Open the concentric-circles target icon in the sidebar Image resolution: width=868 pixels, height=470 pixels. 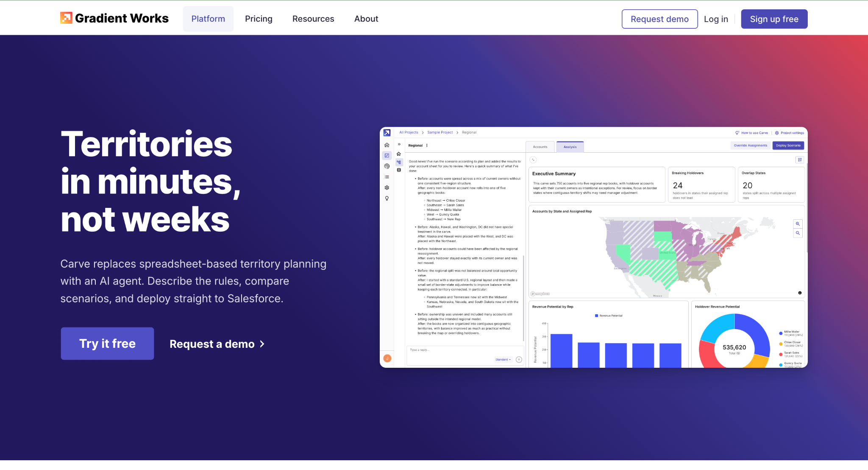coord(387,166)
